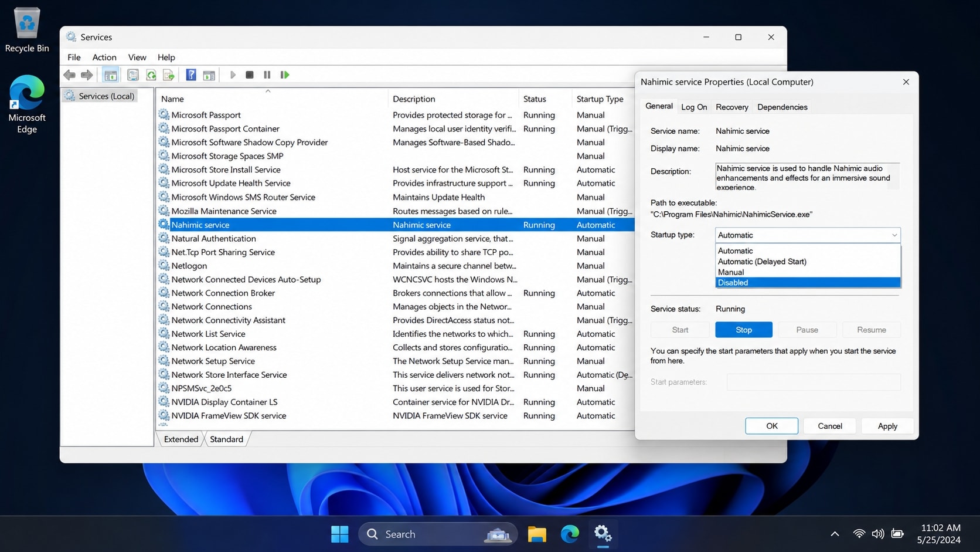The height and width of the screenshot is (552, 980).
Task: Click the volume speaker tray icon
Action: tap(877, 534)
